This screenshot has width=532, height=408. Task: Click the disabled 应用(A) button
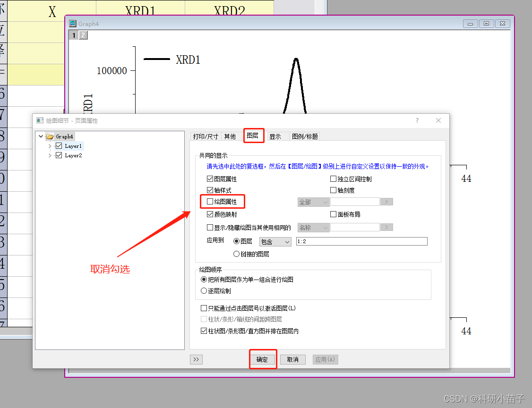pos(325,359)
